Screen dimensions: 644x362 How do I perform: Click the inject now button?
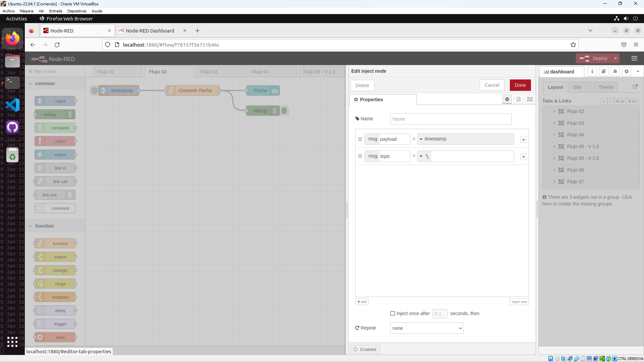tap(519, 302)
